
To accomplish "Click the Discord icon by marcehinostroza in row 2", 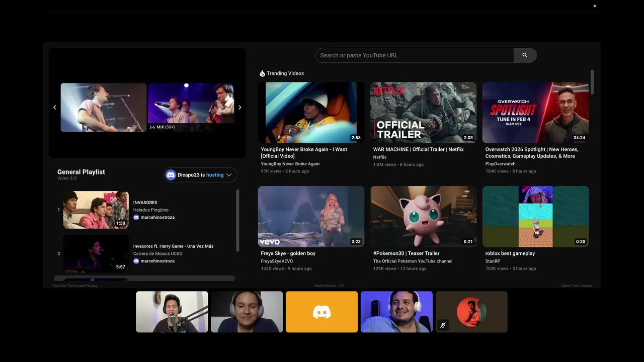I will pyautogui.click(x=136, y=261).
